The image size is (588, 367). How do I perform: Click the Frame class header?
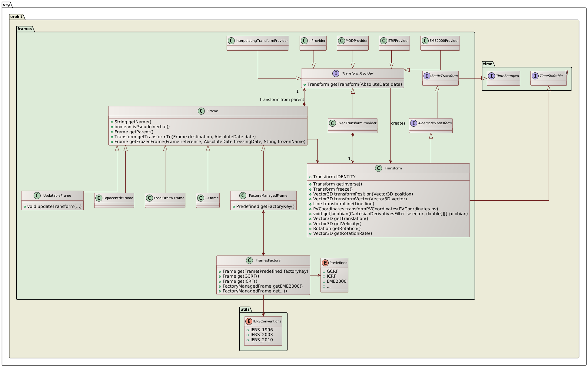tap(208, 111)
